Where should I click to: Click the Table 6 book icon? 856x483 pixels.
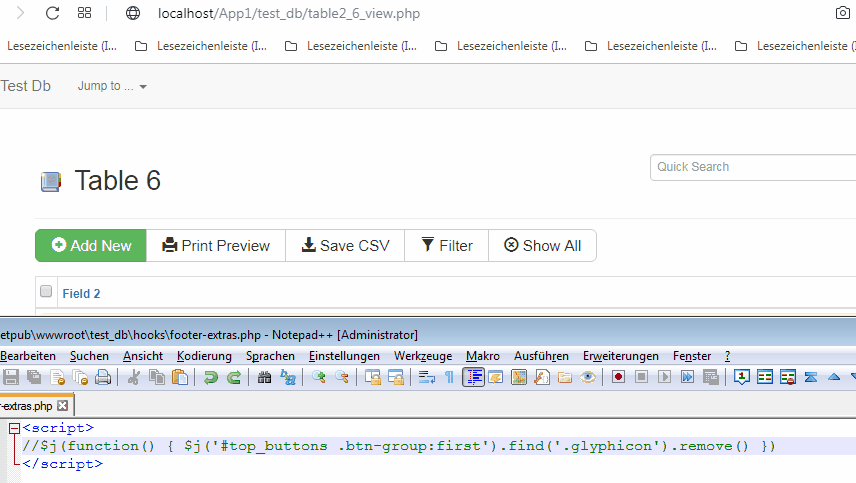point(51,181)
